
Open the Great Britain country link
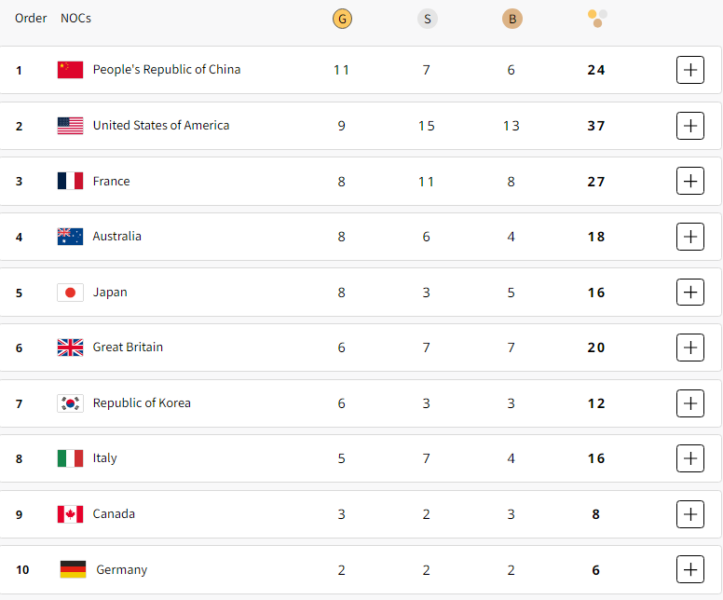pyautogui.click(x=128, y=347)
